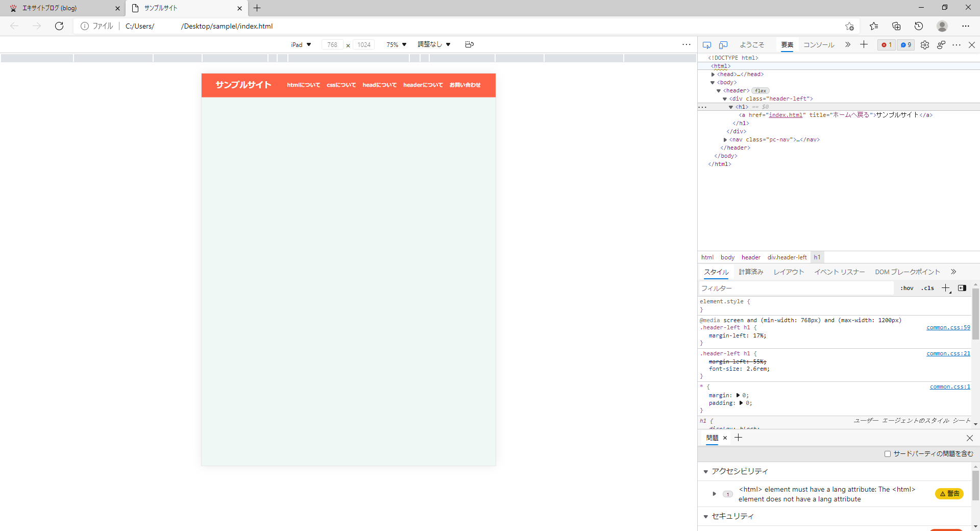980x531 pixels.
Task: Include third-party issues checkbox
Action: coord(888,454)
